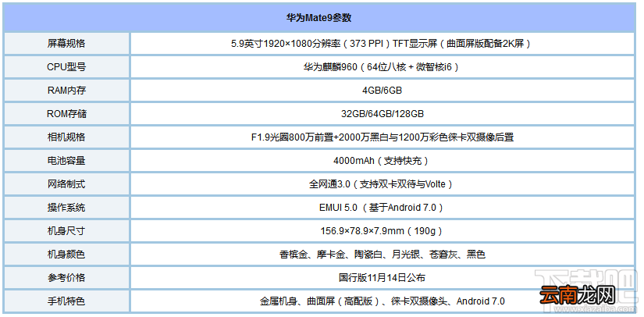
Task: Click the 网络制式 label cell
Action: point(66,184)
